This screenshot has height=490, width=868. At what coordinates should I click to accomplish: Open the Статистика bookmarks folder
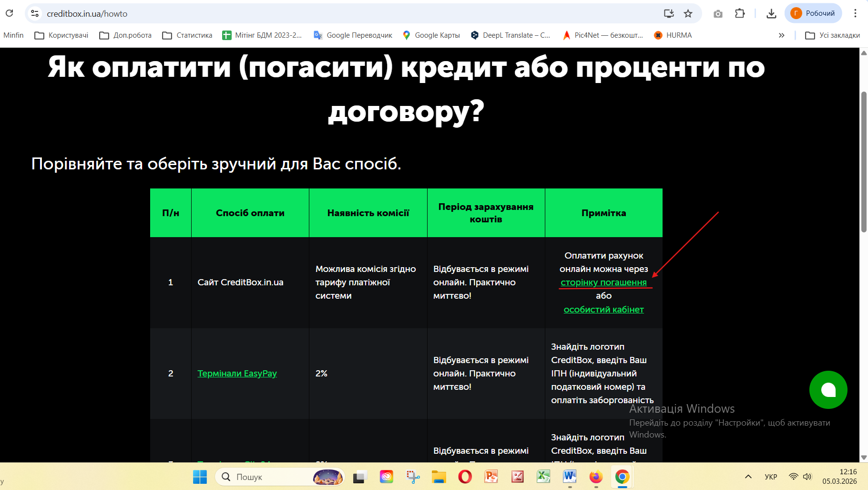pos(187,35)
